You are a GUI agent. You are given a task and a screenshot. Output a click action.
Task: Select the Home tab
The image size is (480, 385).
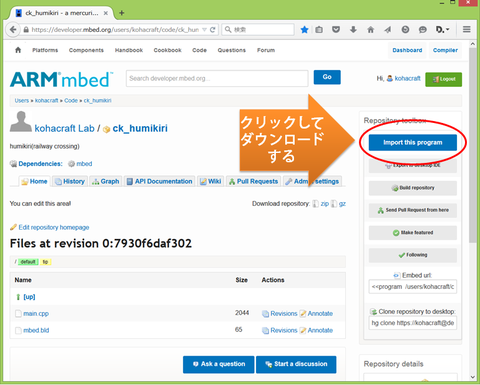click(x=34, y=181)
